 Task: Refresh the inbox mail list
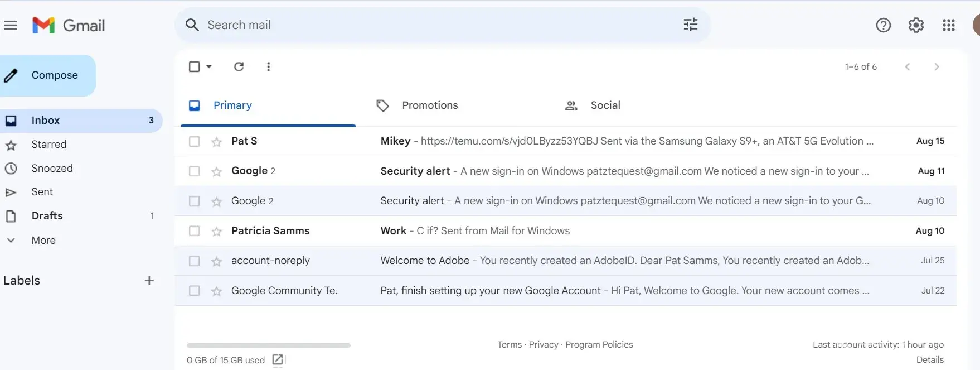[239, 67]
